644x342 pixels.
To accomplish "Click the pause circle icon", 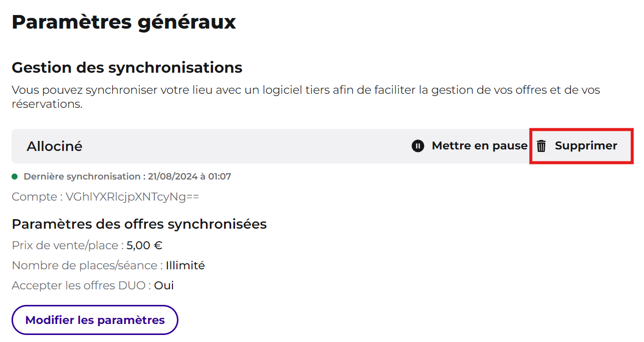I will [418, 146].
